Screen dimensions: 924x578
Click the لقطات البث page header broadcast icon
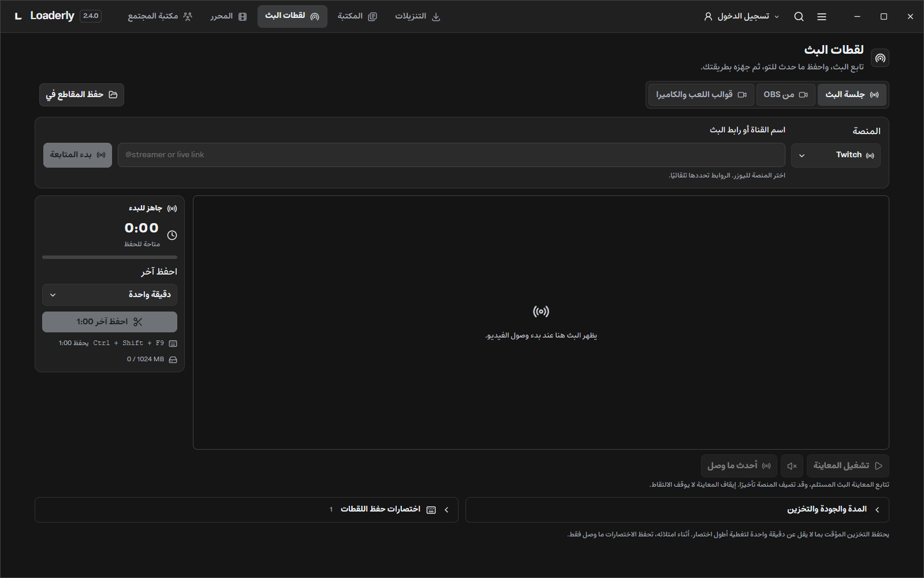880,58
